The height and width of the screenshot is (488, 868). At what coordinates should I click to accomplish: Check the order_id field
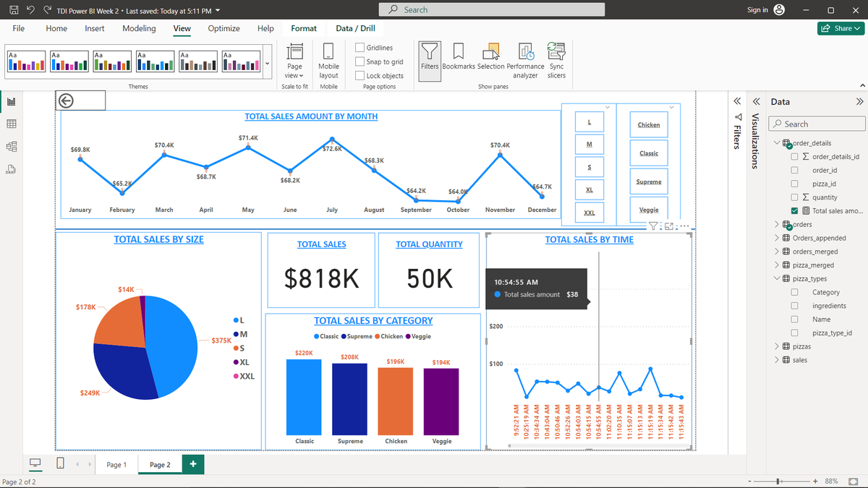(x=794, y=171)
